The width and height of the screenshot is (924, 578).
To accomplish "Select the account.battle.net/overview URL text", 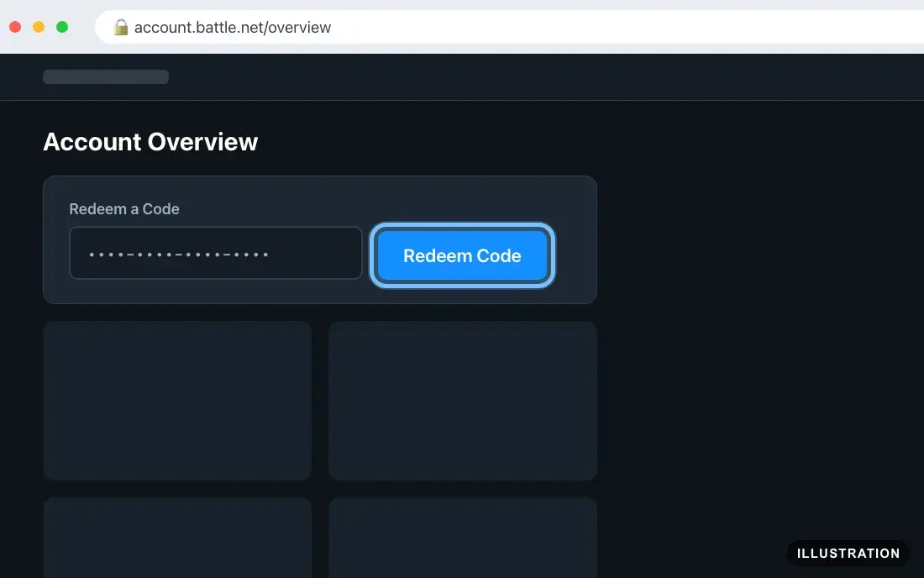I will pyautogui.click(x=233, y=27).
